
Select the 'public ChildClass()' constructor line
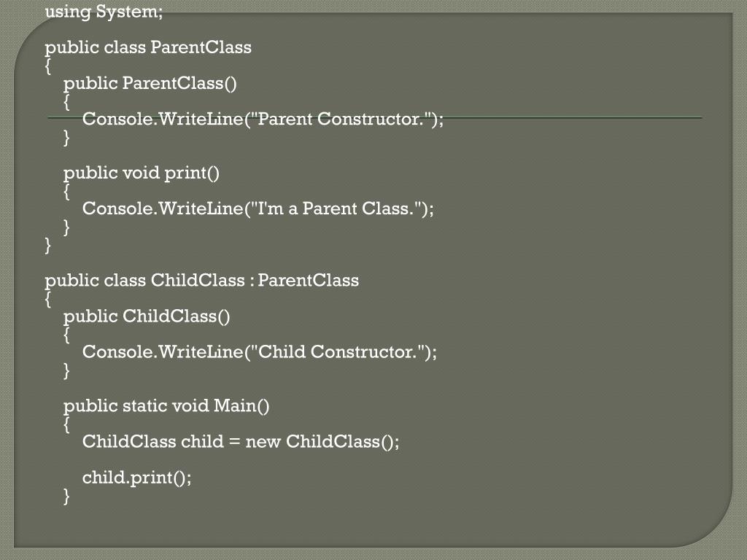pyautogui.click(x=147, y=316)
